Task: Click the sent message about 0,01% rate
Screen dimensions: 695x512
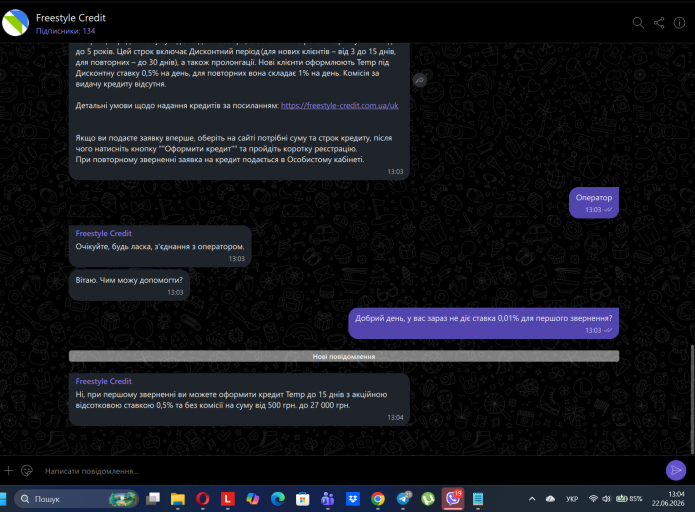Action: pyautogui.click(x=483, y=323)
